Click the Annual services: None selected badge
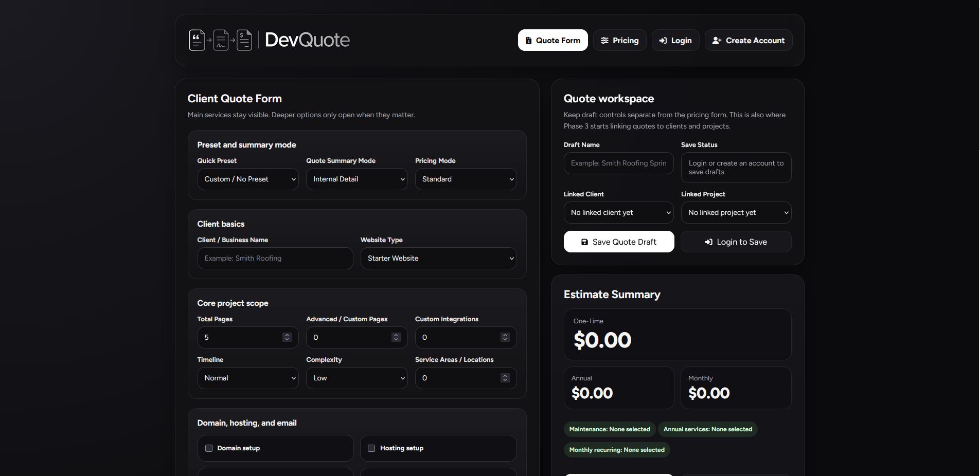Image resolution: width=980 pixels, height=476 pixels. pyautogui.click(x=708, y=429)
